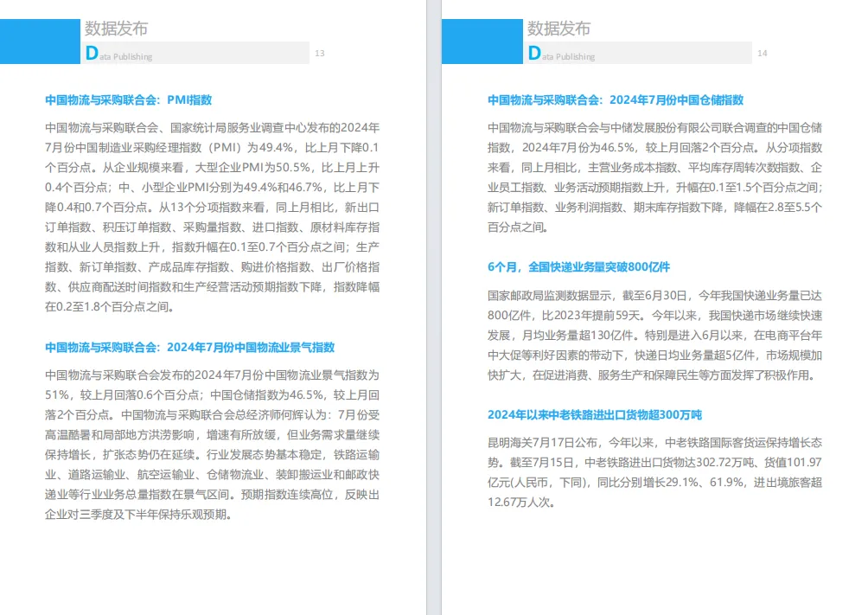The image size is (868, 615).
Task: Click line starting 快扩大，在促进消费
Action: [652, 375]
